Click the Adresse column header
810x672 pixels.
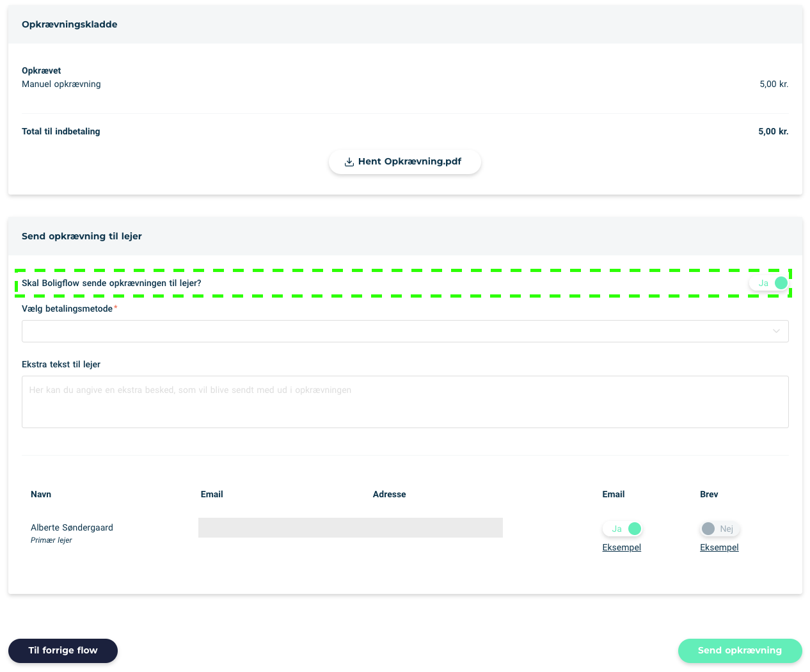pos(390,494)
